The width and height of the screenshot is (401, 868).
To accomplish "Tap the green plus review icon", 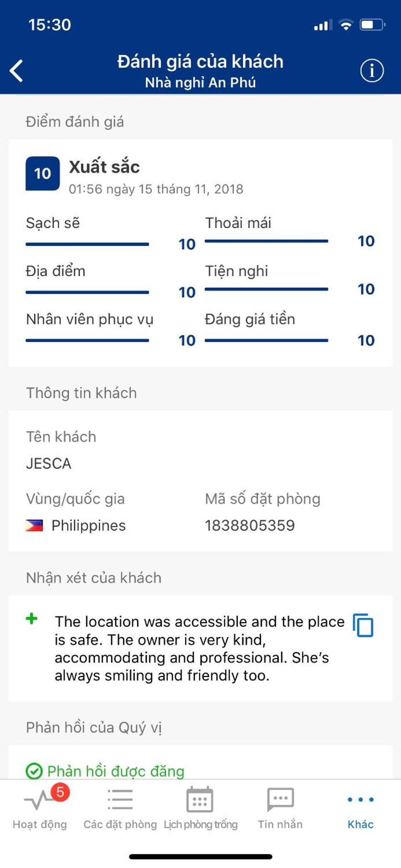I will click(x=32, y=618).
